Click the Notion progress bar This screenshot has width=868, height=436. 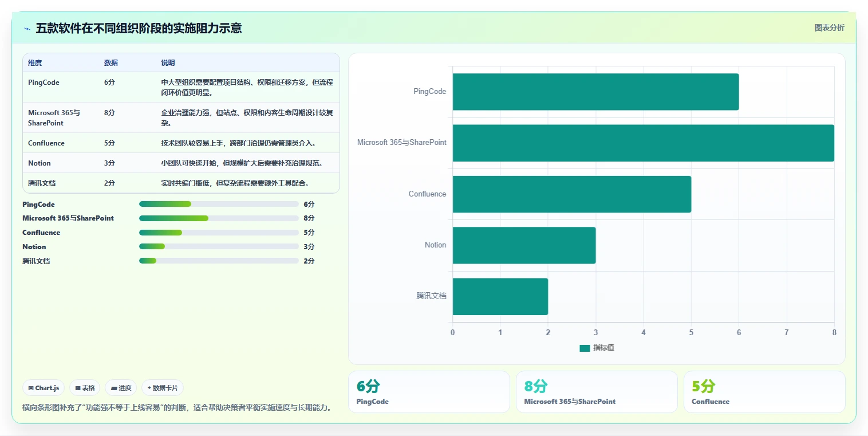click(219, 247)
